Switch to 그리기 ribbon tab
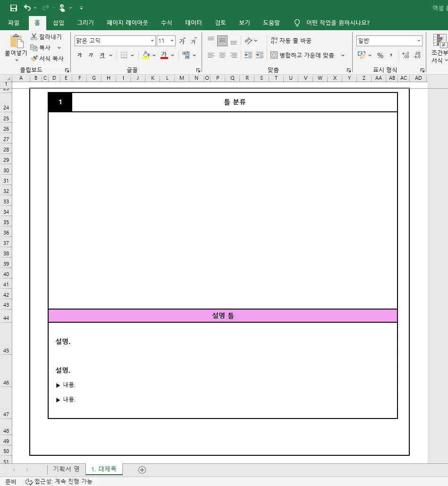This screenshot has width=448, height=486. pos(85,23)
